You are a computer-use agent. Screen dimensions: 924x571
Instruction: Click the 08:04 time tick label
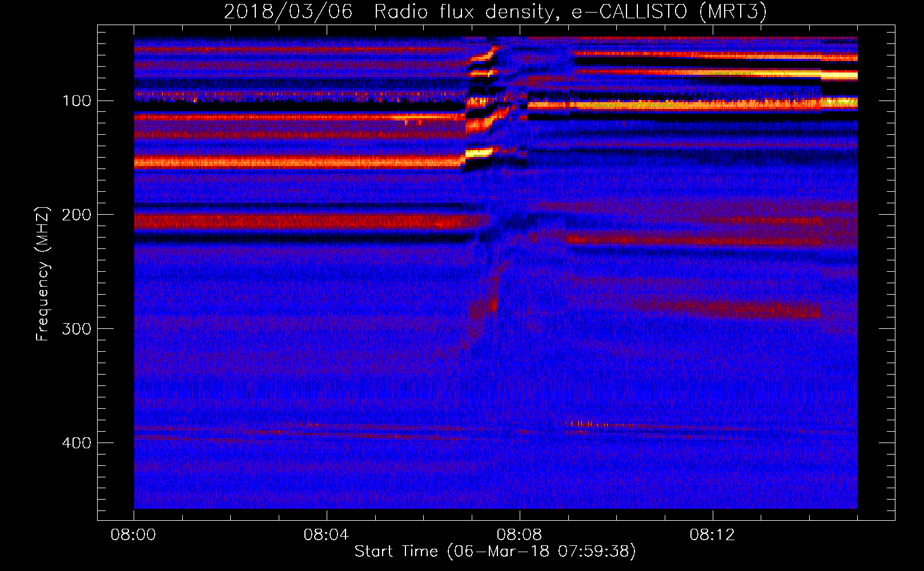click(326, 535)
